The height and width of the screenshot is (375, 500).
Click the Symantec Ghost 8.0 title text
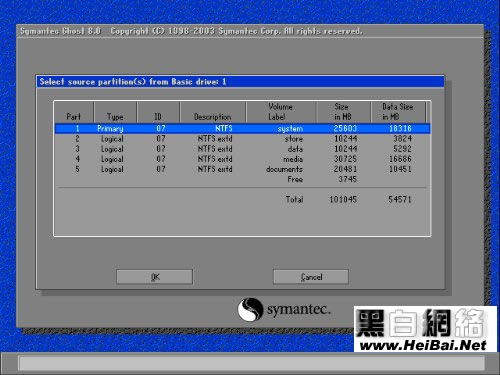pos(60,31)
